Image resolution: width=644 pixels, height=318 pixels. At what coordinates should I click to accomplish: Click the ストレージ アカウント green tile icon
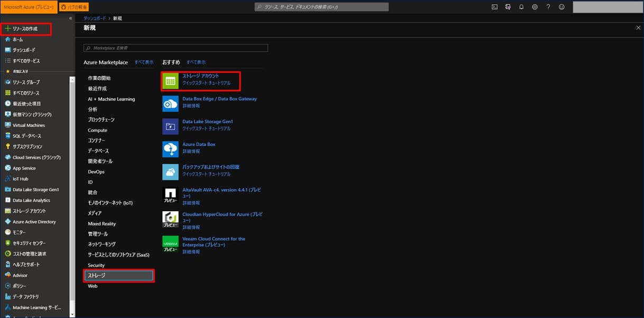[171, 81]
